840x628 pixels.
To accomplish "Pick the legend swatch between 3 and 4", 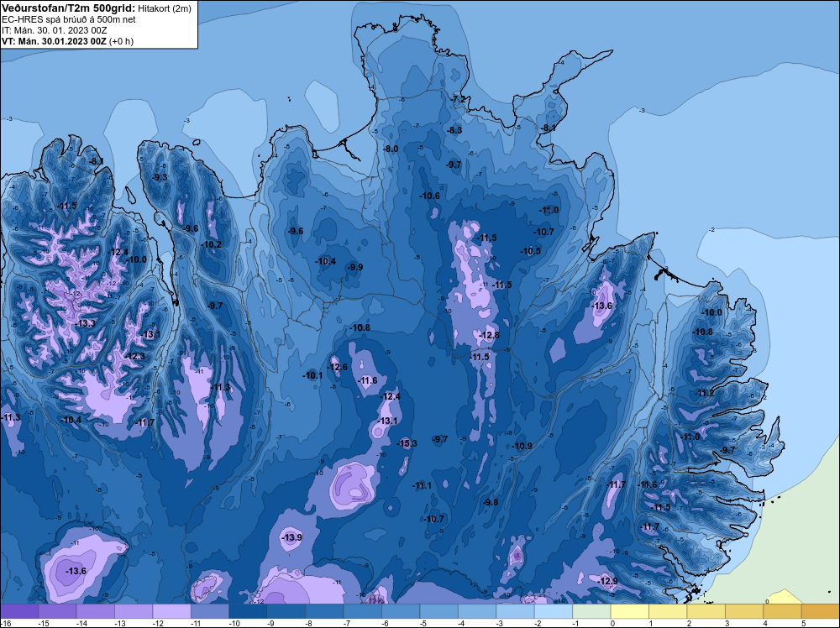I will click(x=744, y=611).
